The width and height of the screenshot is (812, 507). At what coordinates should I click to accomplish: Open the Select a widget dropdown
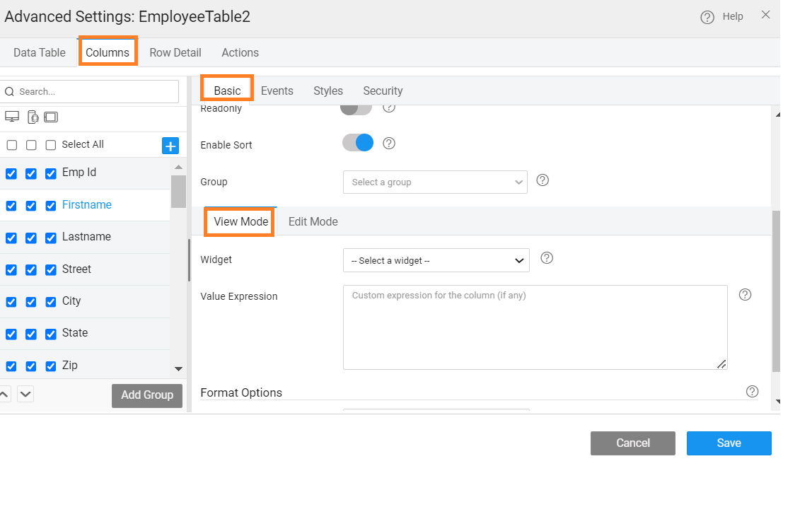[x=436, y=260]
